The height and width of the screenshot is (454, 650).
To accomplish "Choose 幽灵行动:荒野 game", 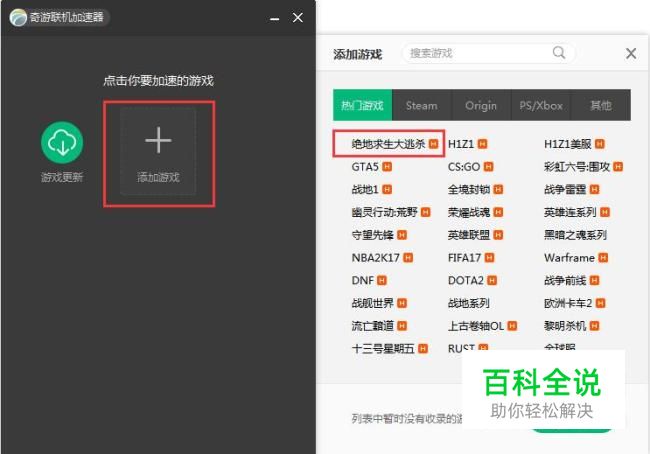I will (385, 212).
